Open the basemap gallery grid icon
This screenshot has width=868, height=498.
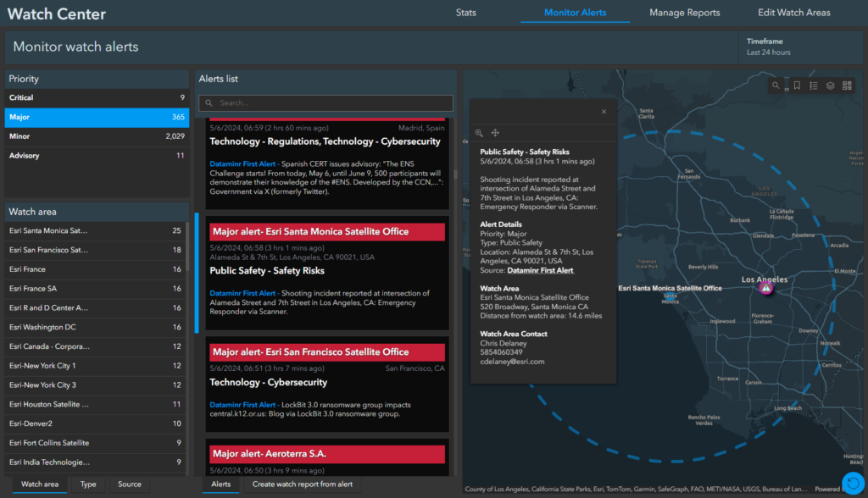[847, 86]
